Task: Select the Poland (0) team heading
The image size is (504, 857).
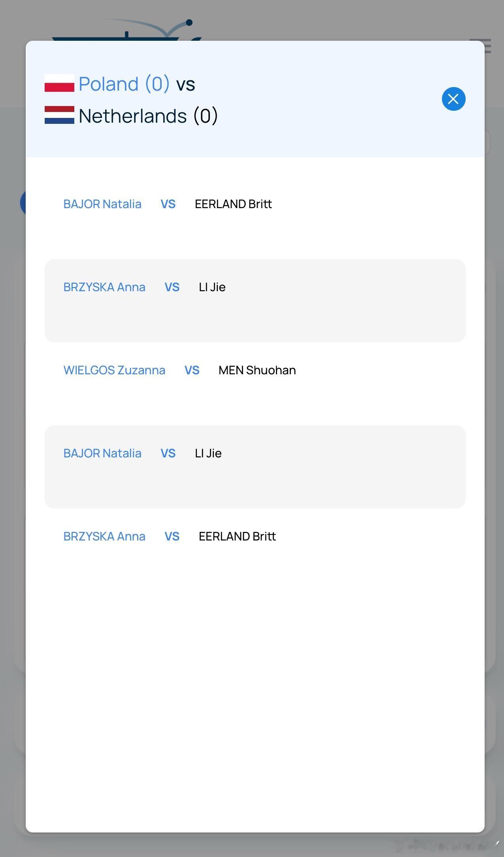Action: [124, 84]
